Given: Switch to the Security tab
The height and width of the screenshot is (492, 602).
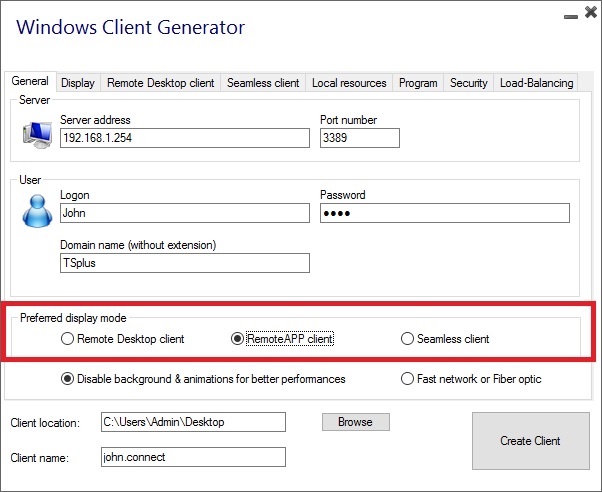Looking at the screenshot, I should coord(468,83).
